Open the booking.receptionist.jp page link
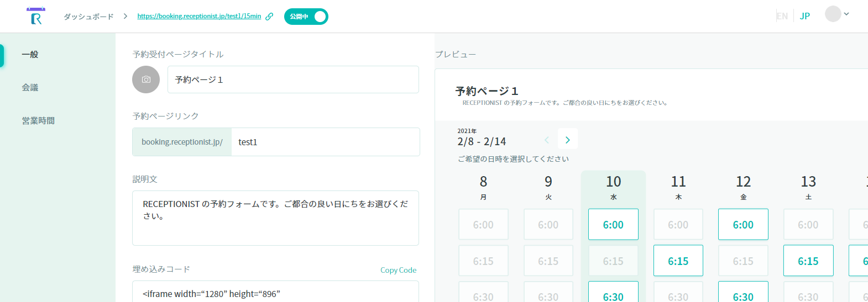The height and width of the screenshot is (302, 868). [199, 17]
